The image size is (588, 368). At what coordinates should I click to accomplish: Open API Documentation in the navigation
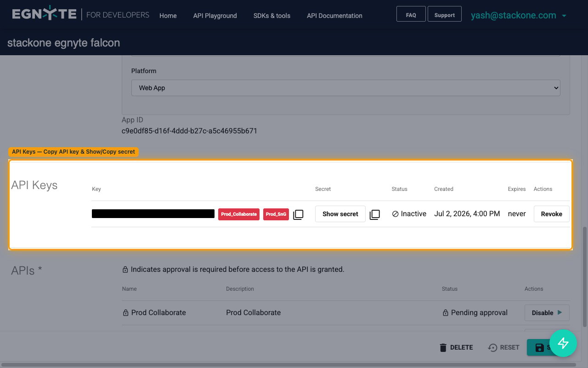pyautogui.click(x=334, y=16)
